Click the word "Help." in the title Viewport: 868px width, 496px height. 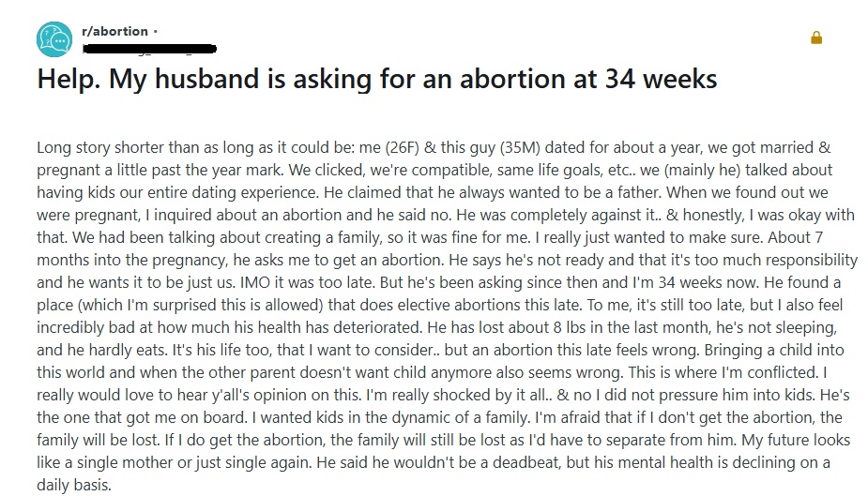[69, 79]
